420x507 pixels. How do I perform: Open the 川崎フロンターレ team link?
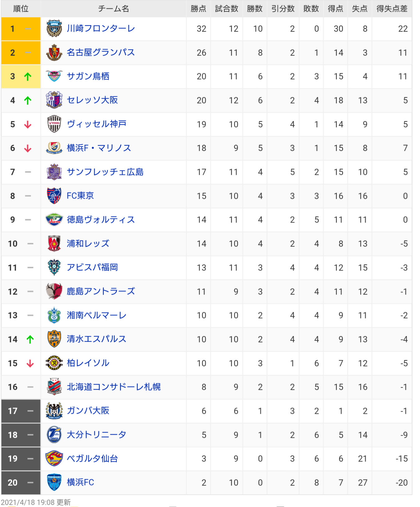[101, 29]
